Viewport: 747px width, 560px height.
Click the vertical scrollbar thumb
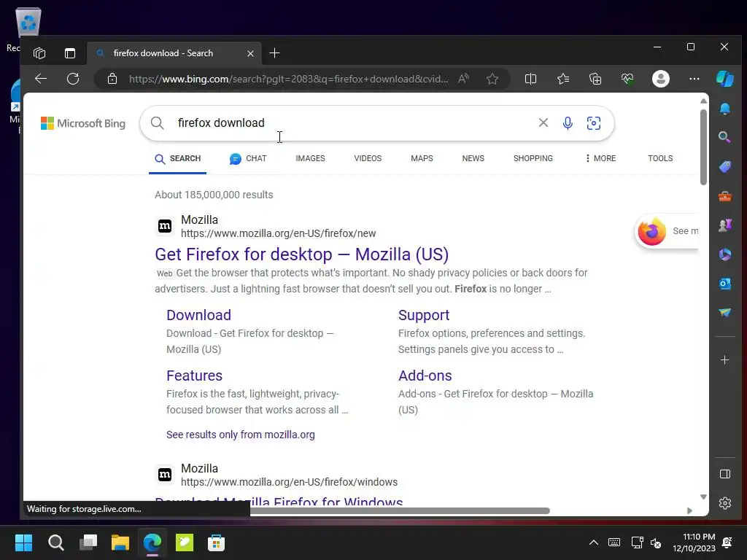coord(704,147)
